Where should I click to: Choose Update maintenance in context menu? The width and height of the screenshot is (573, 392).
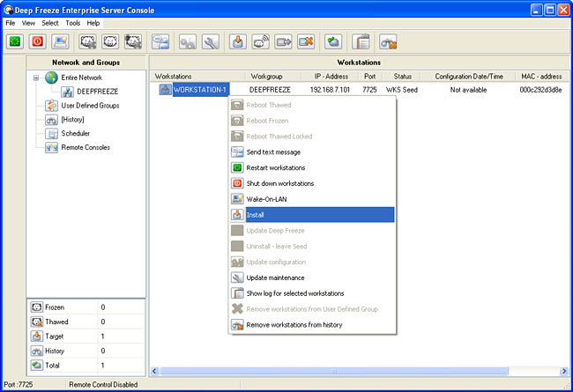pos(312,277)
